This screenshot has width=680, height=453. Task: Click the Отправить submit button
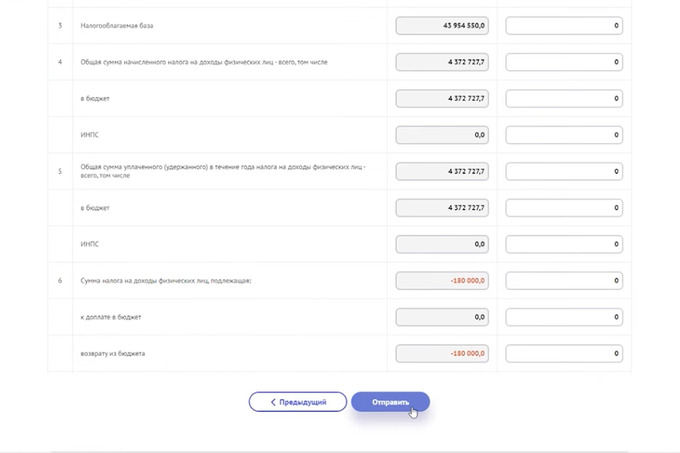pyautogui.click(x=390, y=402)
